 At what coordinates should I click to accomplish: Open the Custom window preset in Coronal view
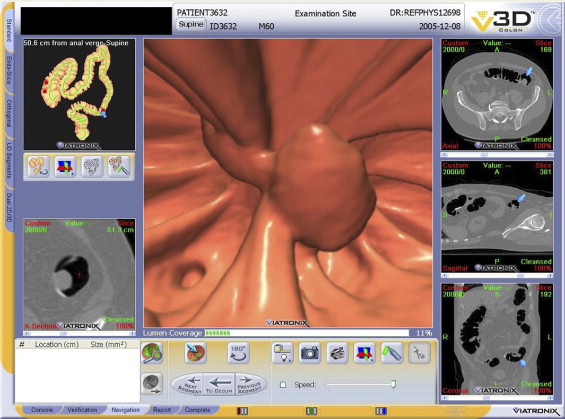point(455,291)
